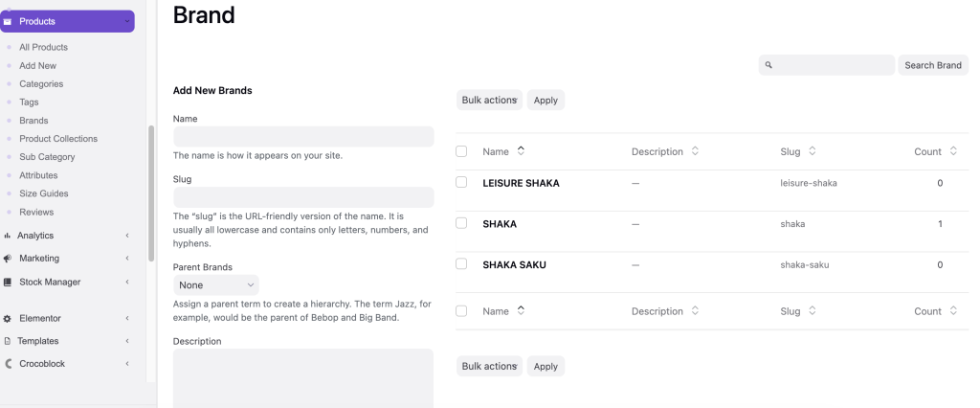Sort brands by Count column arrows
The width and height of the screenshot is (980, 408).
click(953, 151)
